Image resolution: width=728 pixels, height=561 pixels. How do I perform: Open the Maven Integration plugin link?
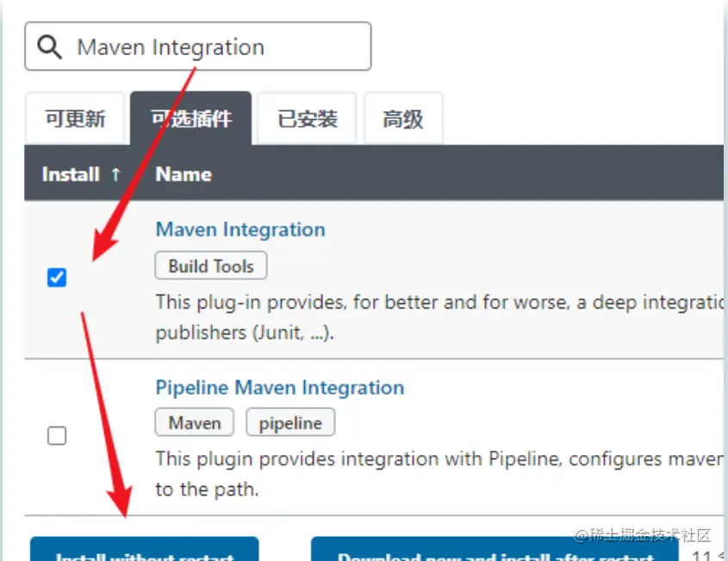(240, 229)
